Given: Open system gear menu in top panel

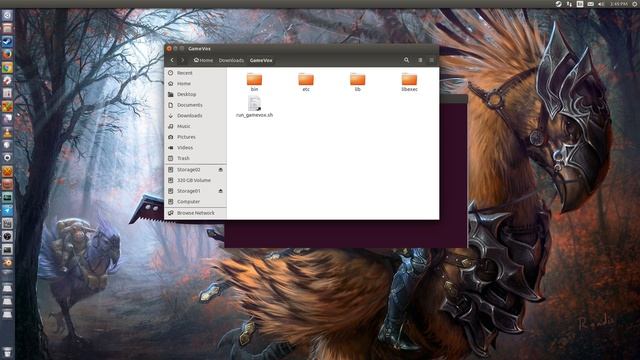Looking at the screenshot, I should coord(635,4).
